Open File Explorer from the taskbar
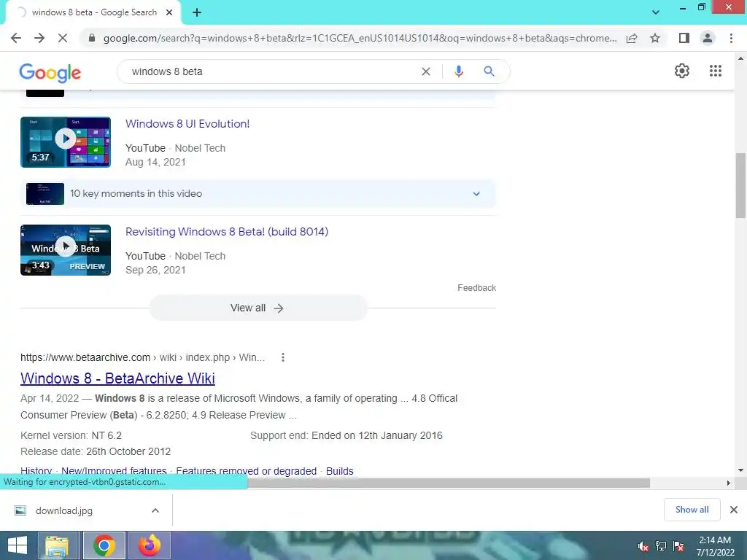The image size is (747, 560). (x=57, y=545)
